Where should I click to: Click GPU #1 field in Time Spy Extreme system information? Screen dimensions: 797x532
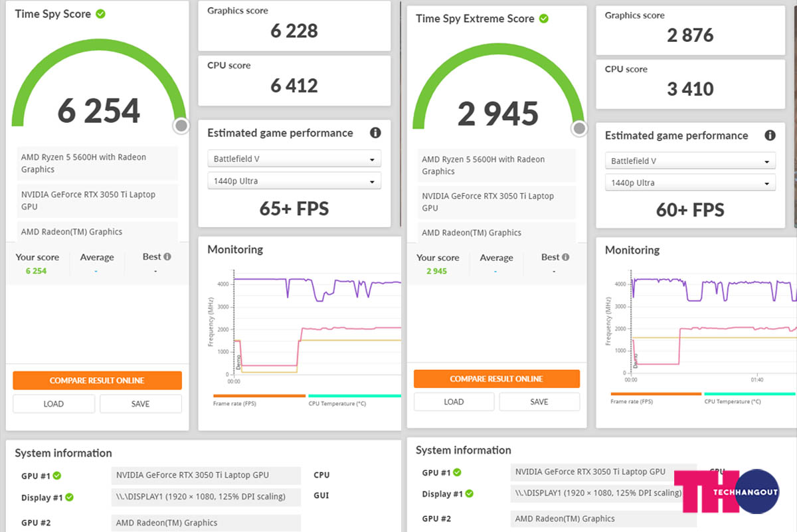coord(604,472)
